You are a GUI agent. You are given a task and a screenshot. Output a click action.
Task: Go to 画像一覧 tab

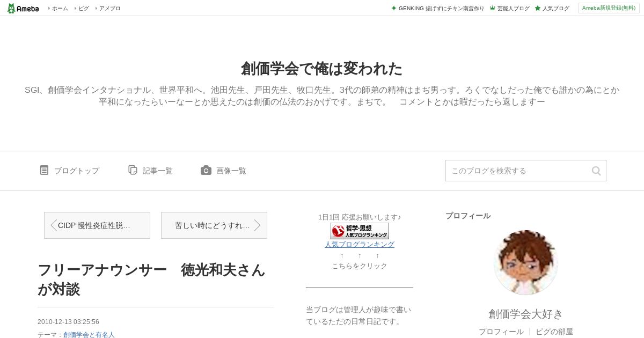231,171
